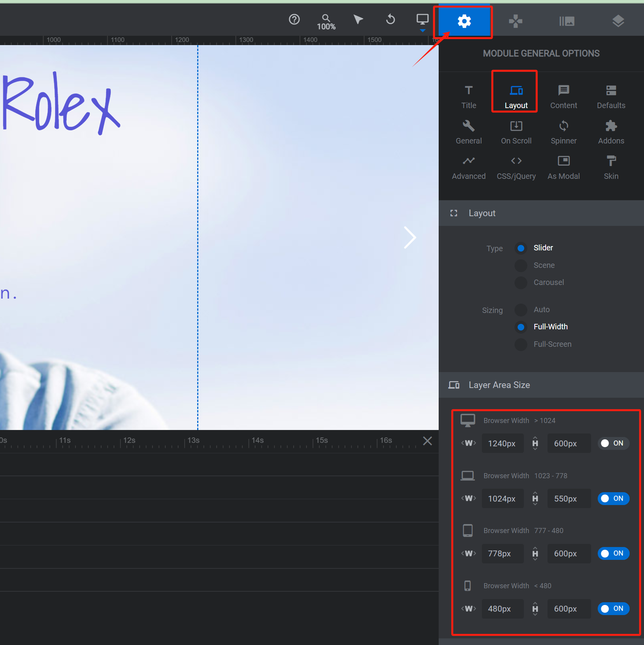644x645 pixels.
Task: Open the Skin paint roller section
Action: pyautogui.click(x=611, y=168)
